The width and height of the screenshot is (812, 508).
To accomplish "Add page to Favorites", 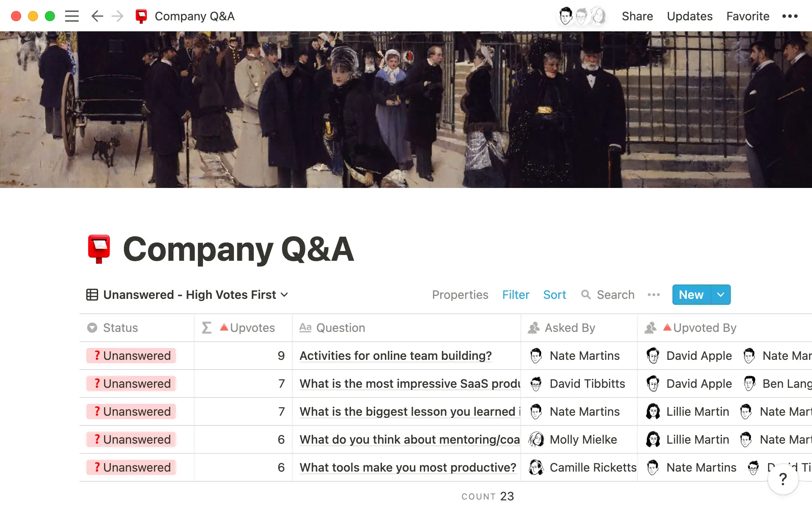I will [747, 16].
